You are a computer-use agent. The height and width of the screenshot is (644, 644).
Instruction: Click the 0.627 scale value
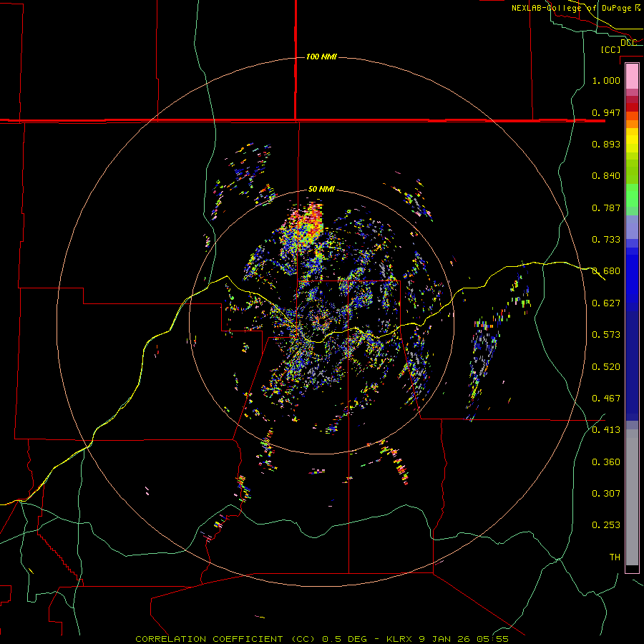[x=606, y=303]
